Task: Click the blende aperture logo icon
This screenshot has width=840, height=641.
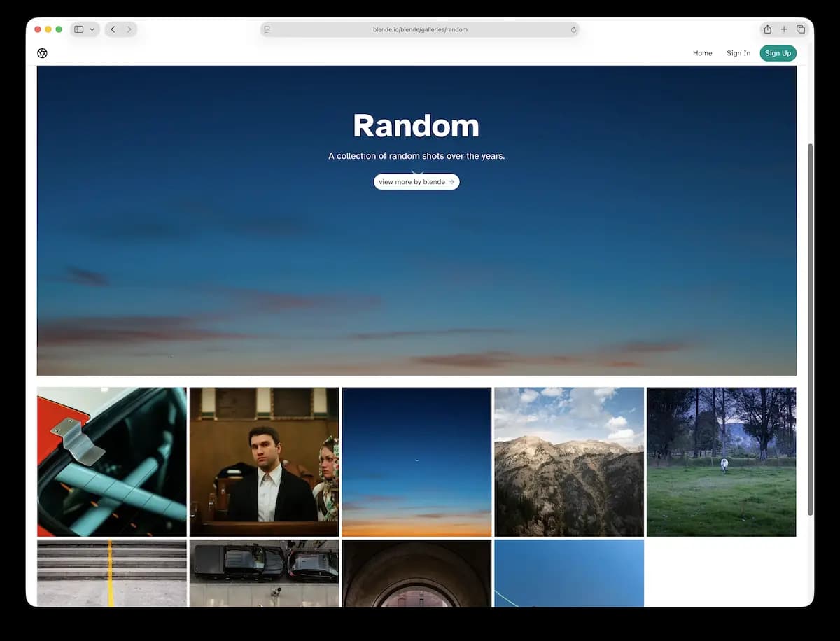Action: click(42, 53)
